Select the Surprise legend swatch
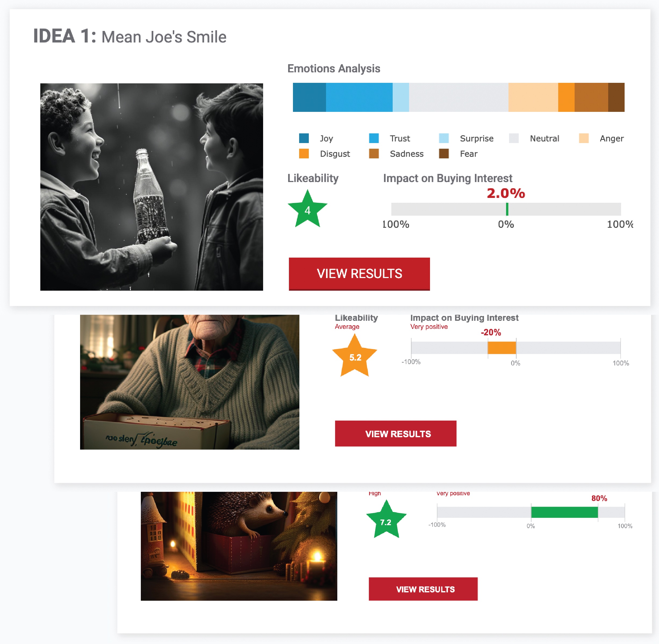Image resolution: width=659 pixels, height=644 pixels. coord(444,138)
